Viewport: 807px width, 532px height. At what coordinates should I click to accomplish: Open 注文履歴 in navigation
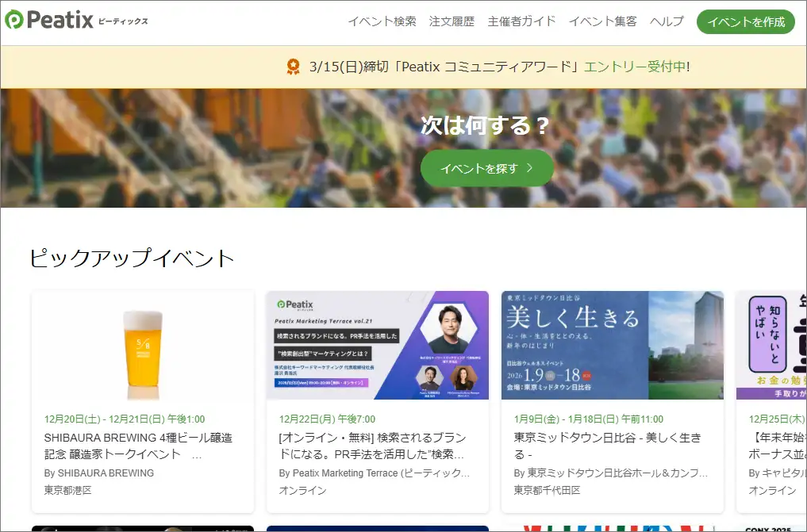(452, 21)
